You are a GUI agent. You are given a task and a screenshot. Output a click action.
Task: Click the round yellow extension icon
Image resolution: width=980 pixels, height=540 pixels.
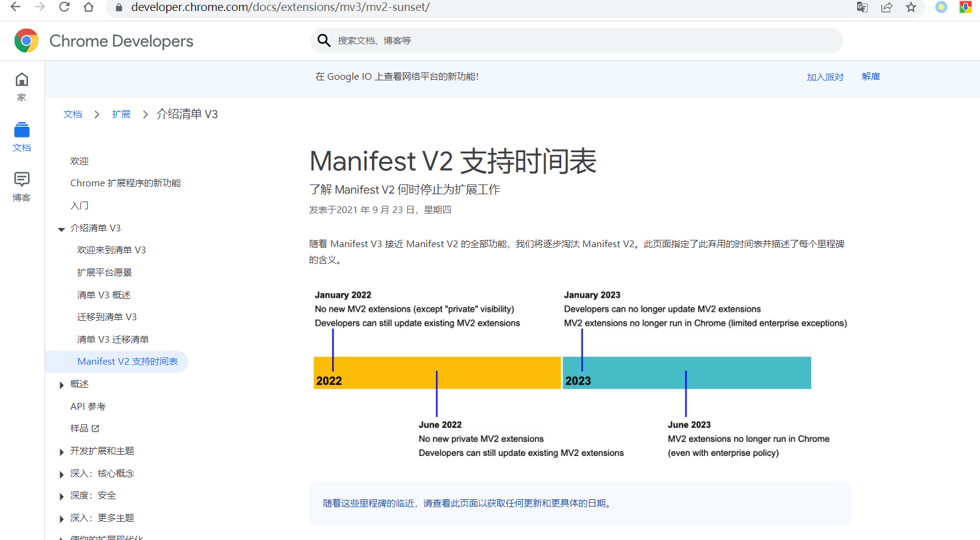[942, 7]
